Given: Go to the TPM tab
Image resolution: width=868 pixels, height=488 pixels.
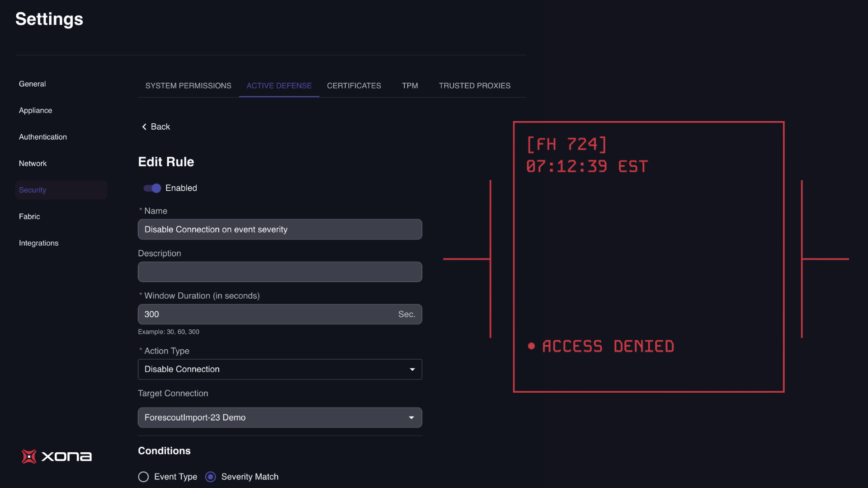Looking at the screenshot, I should point(410,86).
